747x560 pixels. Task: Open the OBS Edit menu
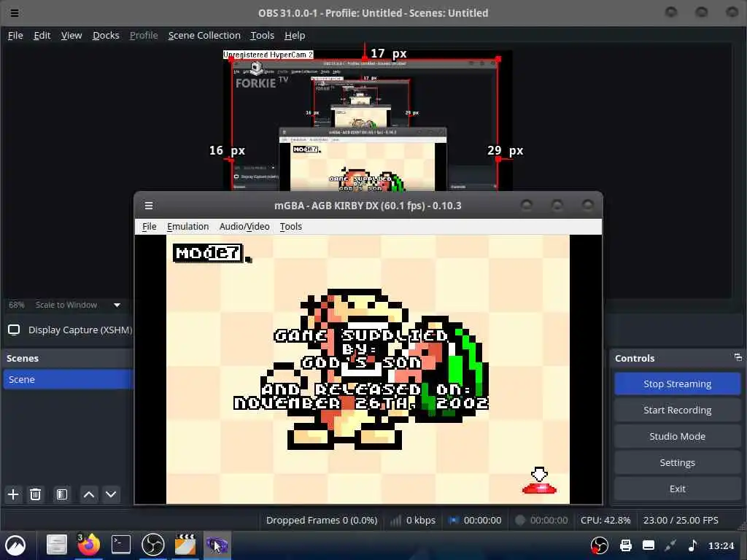[42, 35]
